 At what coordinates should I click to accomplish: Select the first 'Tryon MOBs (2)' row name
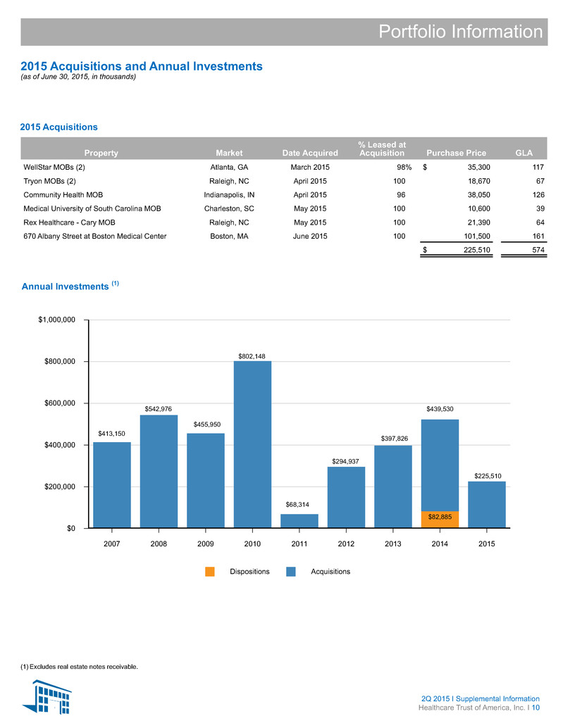(x=50, y=181)
